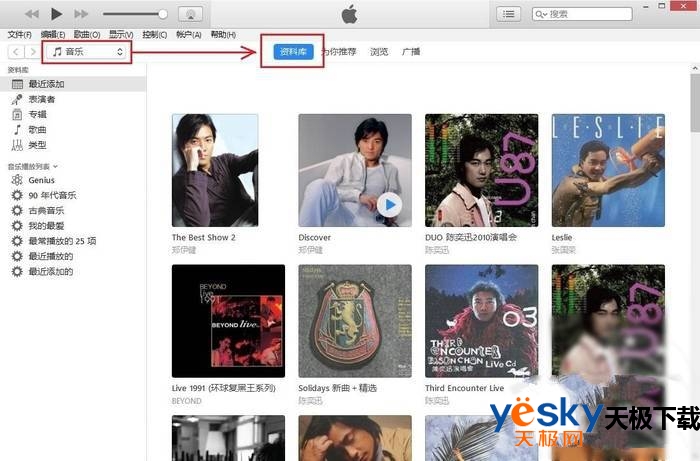Open the Third Encounter Live album cover
The width and height of the screenshot is (700, 461).
[x=481, y=321]
